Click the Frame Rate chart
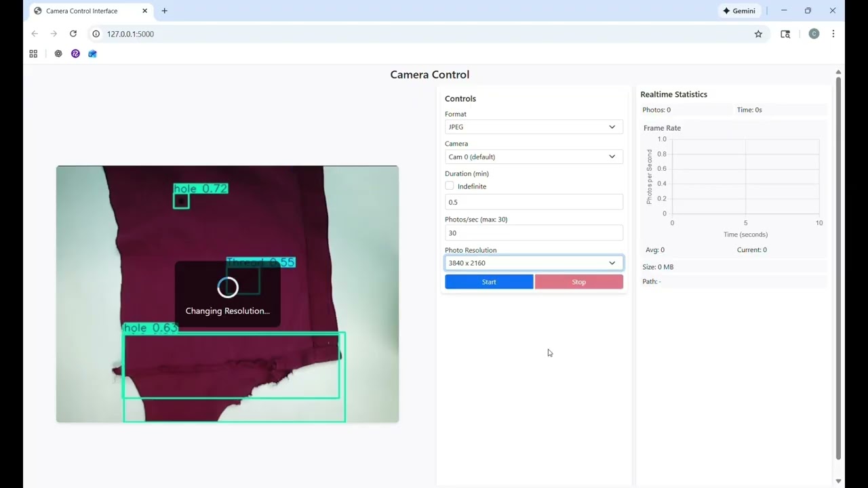This screenshot has height=488, width=868. click(734, 183)
